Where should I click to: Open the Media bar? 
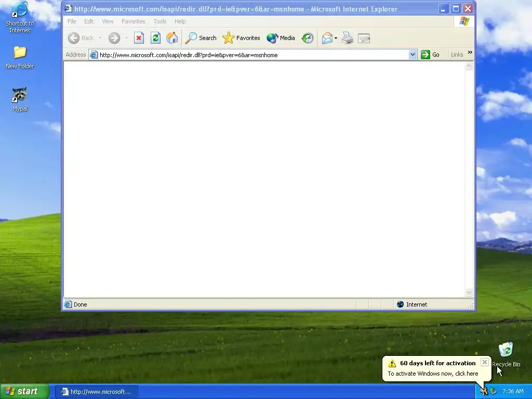pos(281,38)
